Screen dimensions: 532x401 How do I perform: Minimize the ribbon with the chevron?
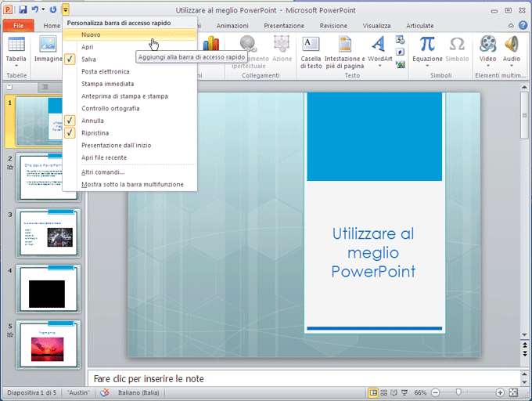click(511, 26)
